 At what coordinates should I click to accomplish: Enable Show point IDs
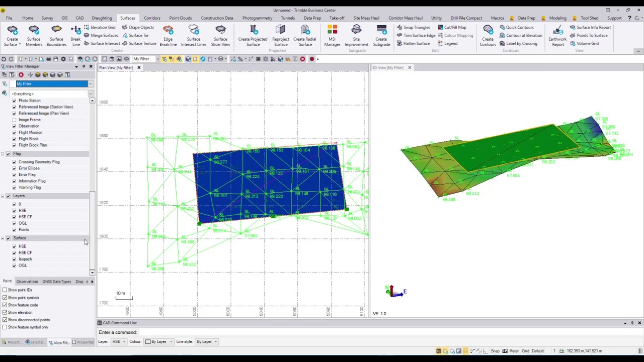click(5, 290)
